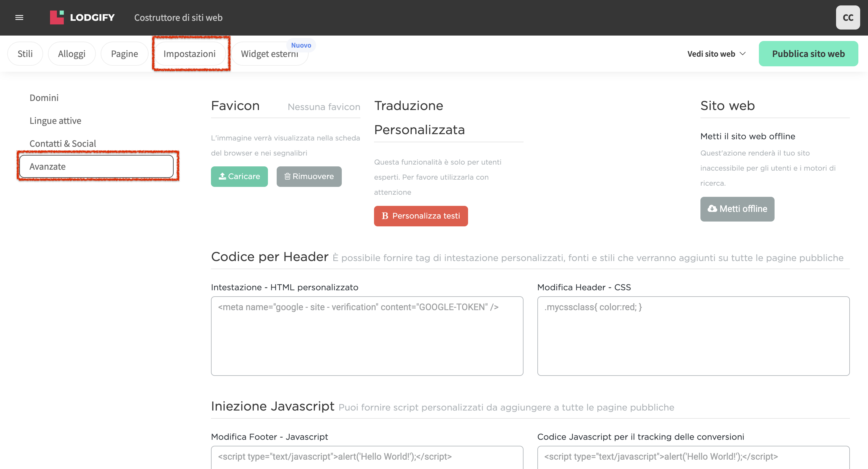Click the Personalizza testi label
This screenshot has height=469, width=868.
pos(426,216)
